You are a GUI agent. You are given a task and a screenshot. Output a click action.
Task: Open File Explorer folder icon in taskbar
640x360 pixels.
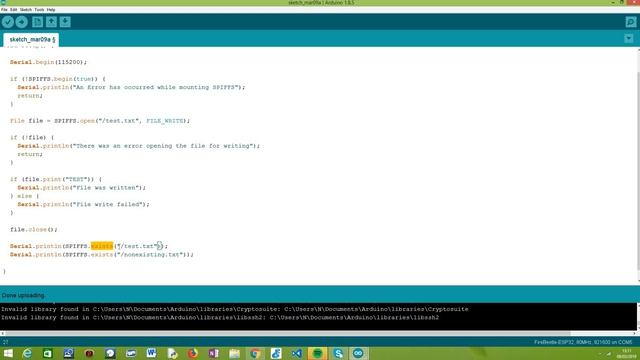pos(234,353)
